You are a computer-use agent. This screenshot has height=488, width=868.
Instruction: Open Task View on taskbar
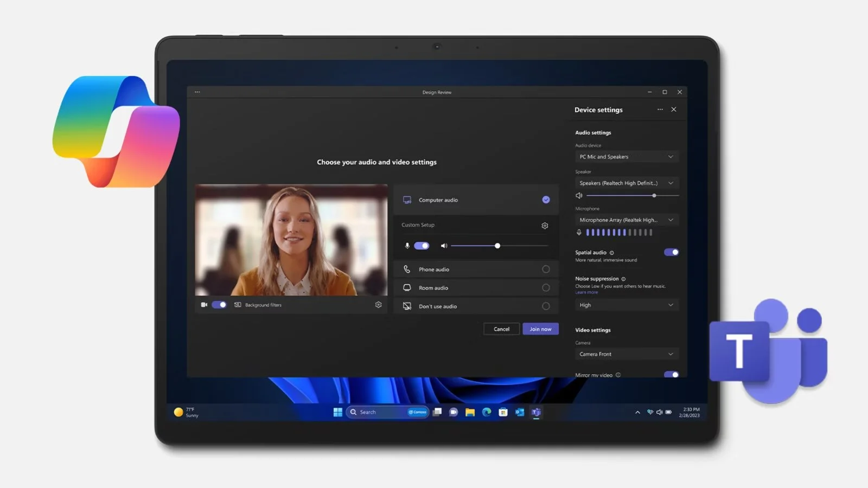[437, 412]
